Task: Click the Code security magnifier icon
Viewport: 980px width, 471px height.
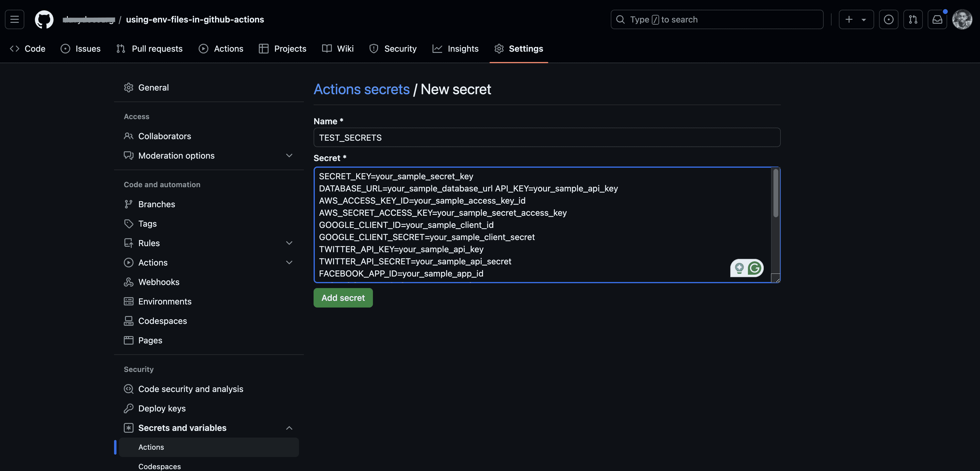Action: [x=129, y=389]
